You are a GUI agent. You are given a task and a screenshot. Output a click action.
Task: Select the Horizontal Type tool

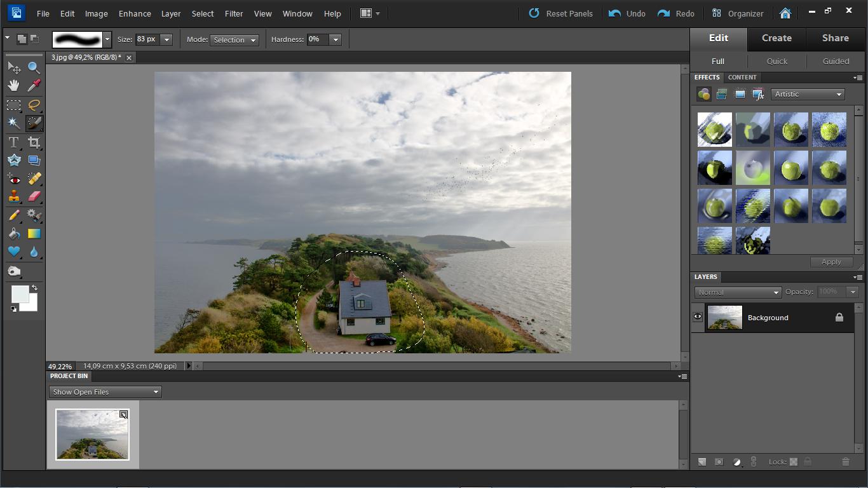[13, 142]
